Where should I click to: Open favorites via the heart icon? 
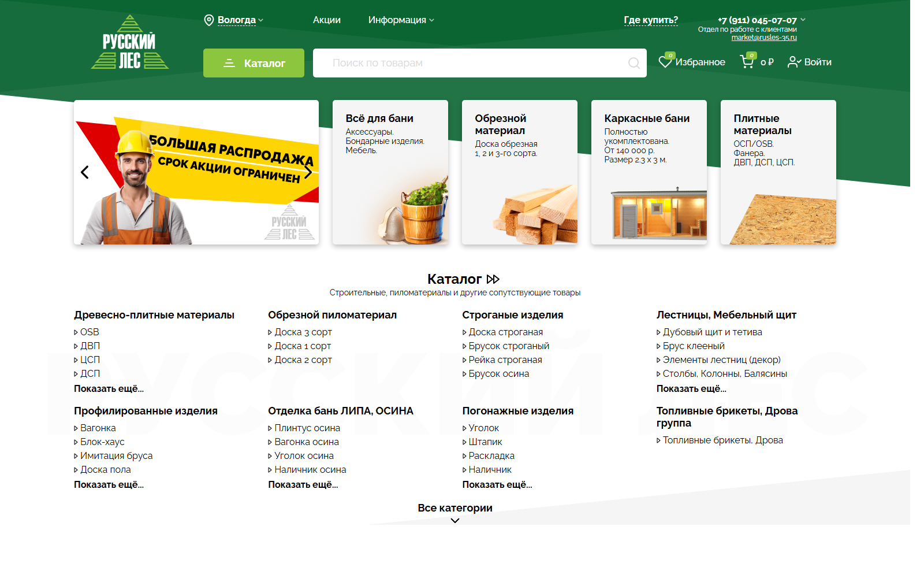pyautogui.click(x=665, y=61)
